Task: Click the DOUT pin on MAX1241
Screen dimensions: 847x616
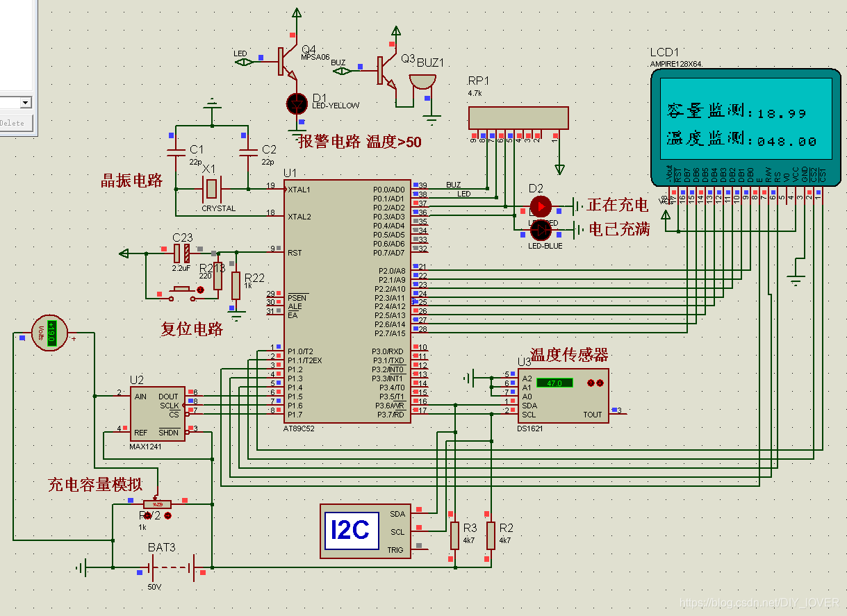Action: tap(169, 397)
